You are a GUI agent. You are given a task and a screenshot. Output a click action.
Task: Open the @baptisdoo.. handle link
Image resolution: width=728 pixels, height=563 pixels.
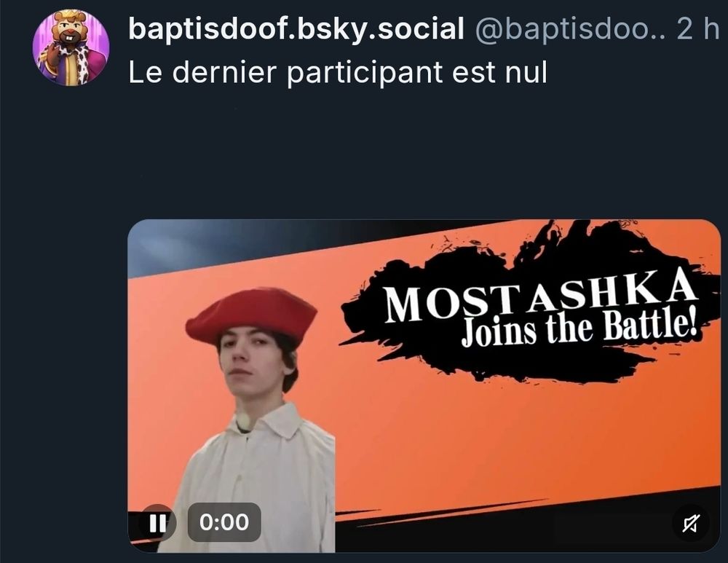570,28
